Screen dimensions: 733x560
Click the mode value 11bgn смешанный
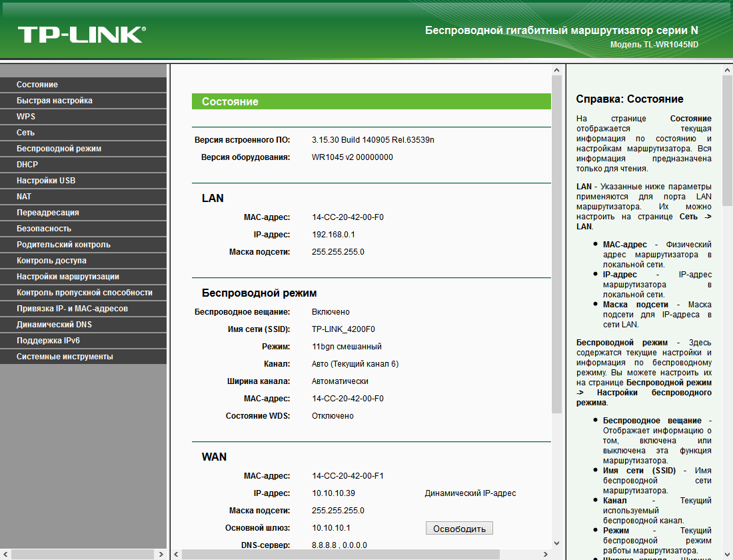click(x=347, y=347)
